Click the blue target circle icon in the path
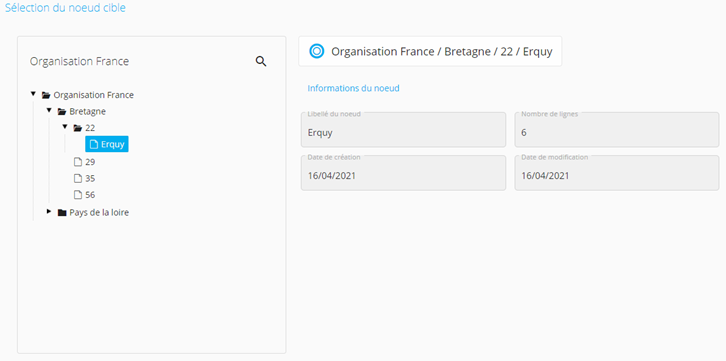Image resolution: width=726 pixels, height=361 pixels. pos(317,51)
